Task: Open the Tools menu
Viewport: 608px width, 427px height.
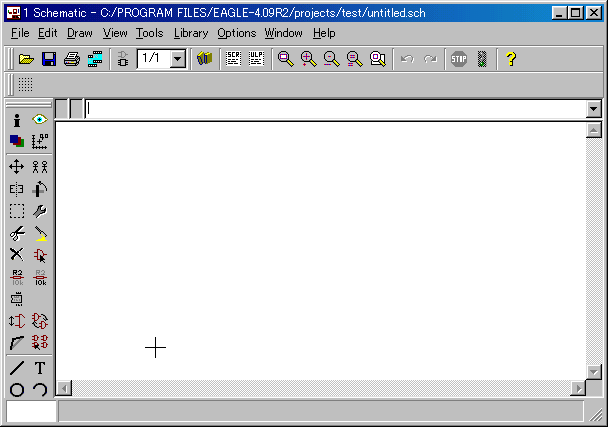Action: pyautogui.click(x=150, y=33)
